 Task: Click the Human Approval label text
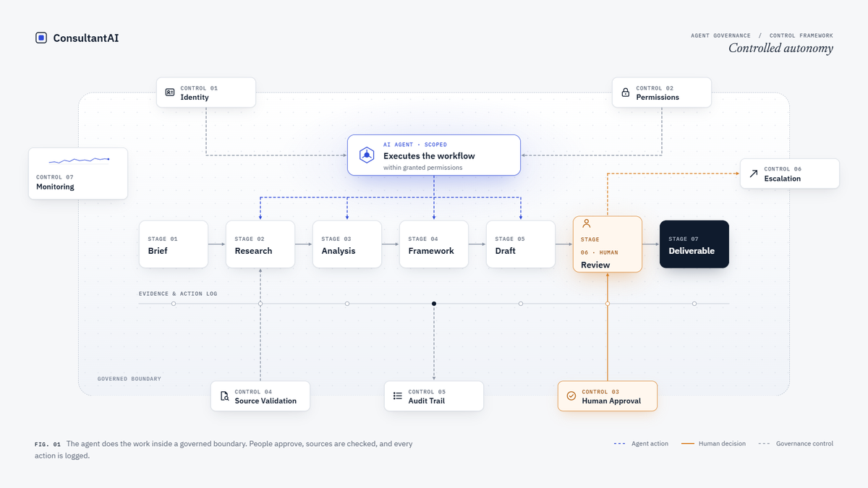coord(611,401)
